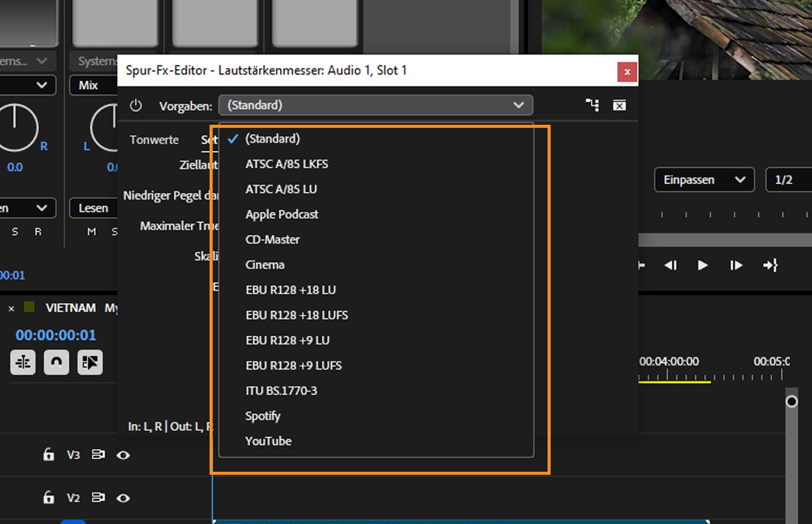Open the Mix output dropdown
The height and width of the screenshot is (524, 812).
pos(93,85)
